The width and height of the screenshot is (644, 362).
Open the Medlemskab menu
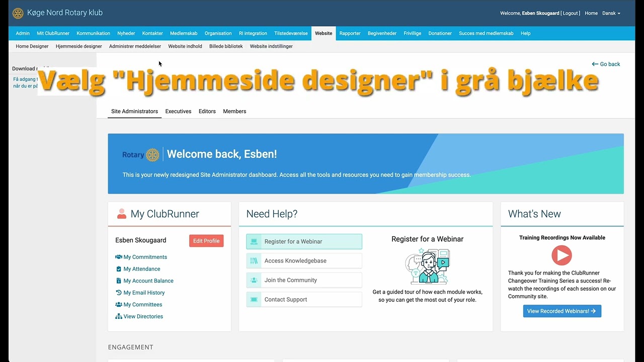pyautogui.click(x=184, y=33)
